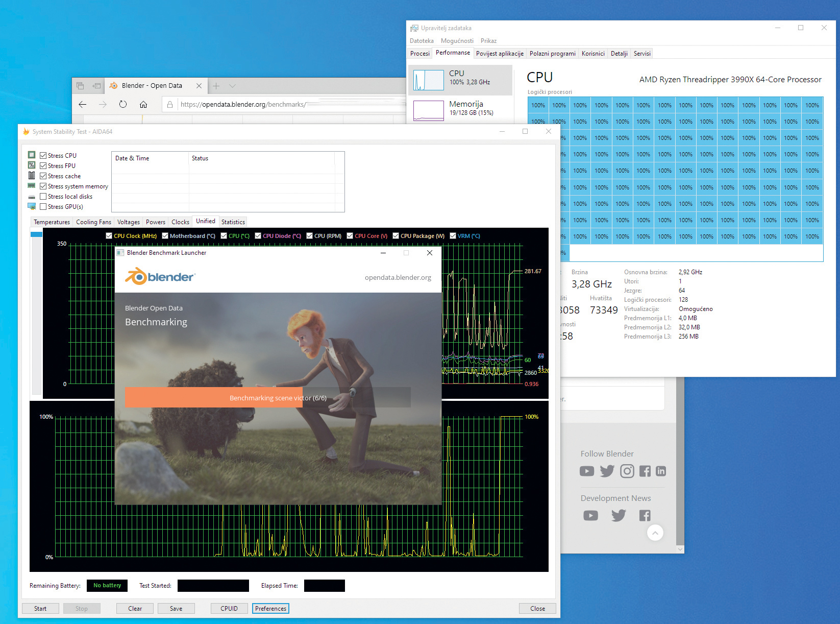
Task: Click the browser home icon
Action: pos(143,104)
